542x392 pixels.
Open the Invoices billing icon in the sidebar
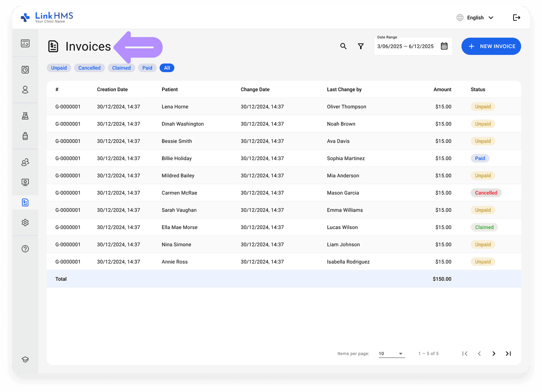pyautogui.click(x=25, y=202)
